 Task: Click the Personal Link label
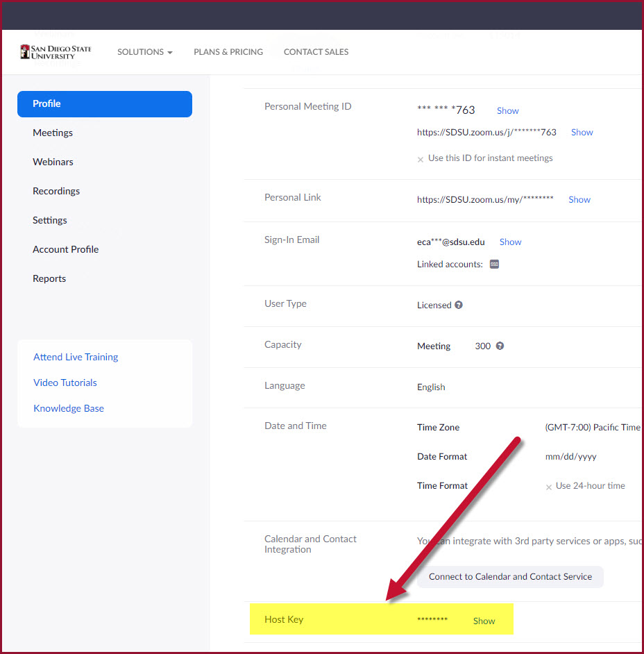[x=293, y=197]
